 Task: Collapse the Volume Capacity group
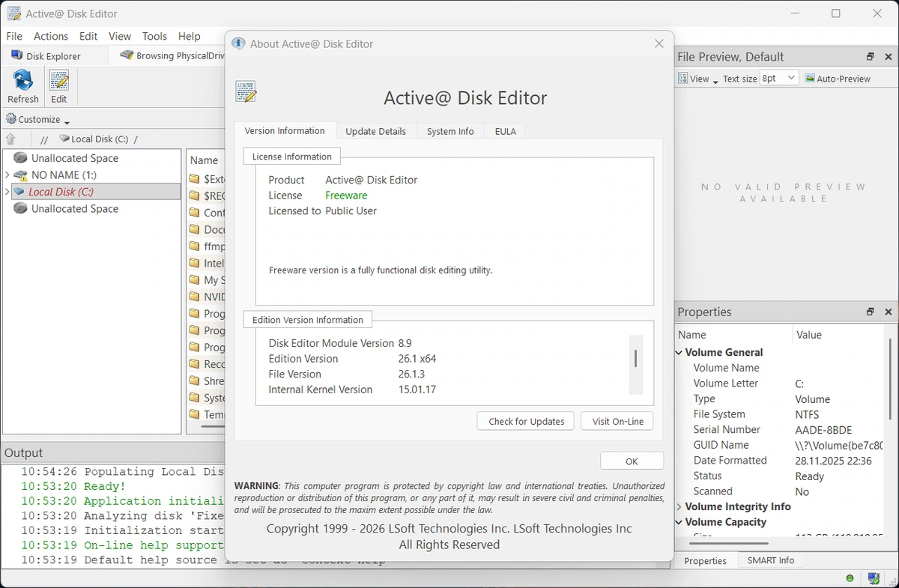679,523
